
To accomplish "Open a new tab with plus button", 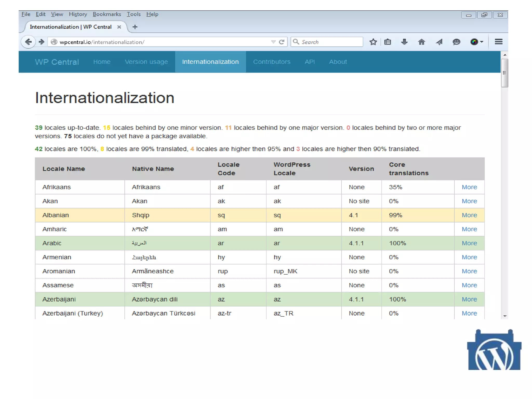I will [x=135, y=27].
